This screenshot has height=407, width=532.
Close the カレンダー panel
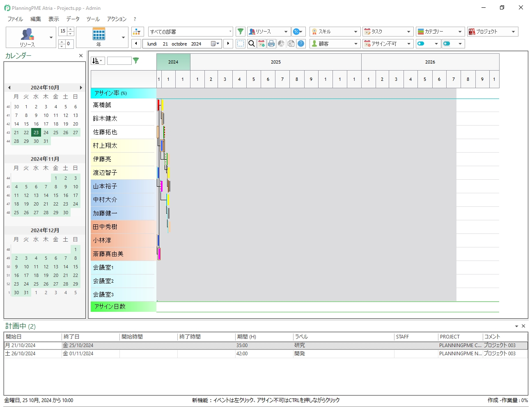point(81,56)
